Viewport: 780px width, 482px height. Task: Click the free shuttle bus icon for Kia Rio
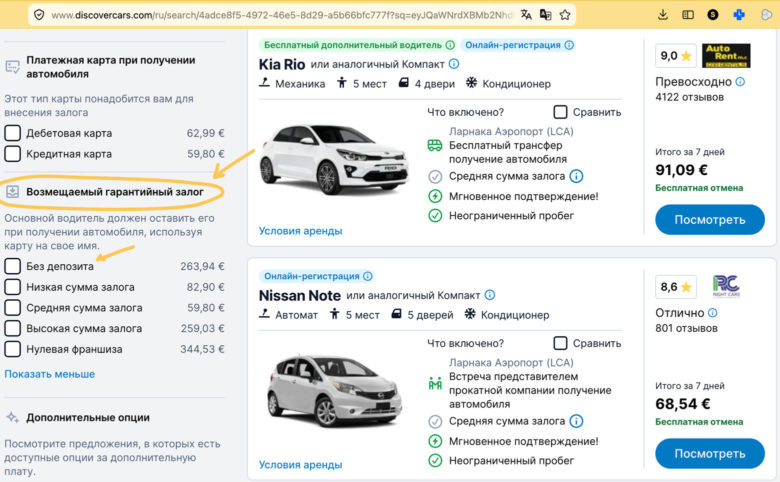[435, 145]
